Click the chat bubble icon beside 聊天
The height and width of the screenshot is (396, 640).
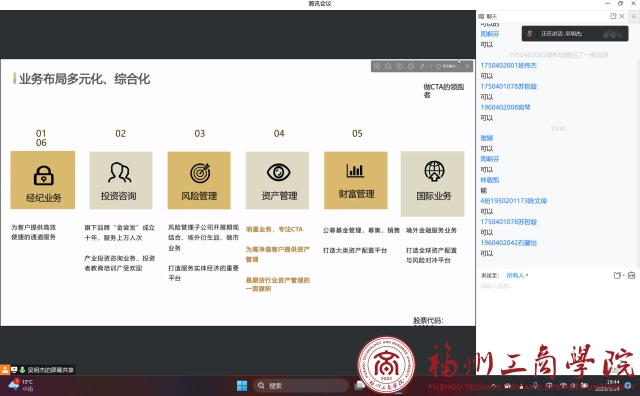click(481, 16)
